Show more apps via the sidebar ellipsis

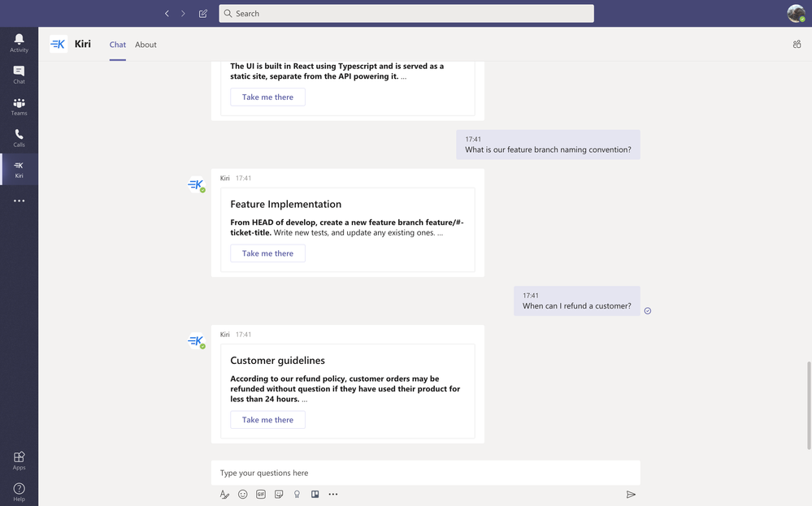[x=20, y=201]
